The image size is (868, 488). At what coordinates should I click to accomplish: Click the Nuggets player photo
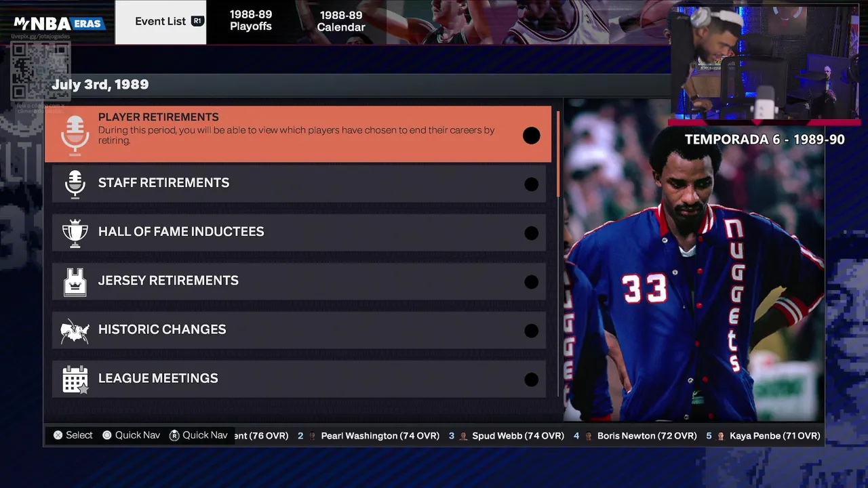[694, 261]
